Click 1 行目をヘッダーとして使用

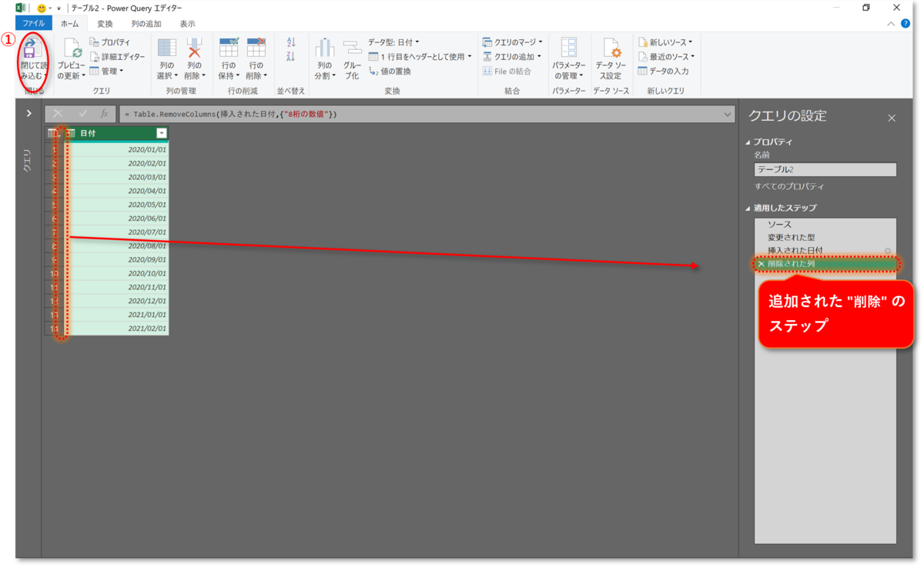pyautogui.click(x=417, y=57)
